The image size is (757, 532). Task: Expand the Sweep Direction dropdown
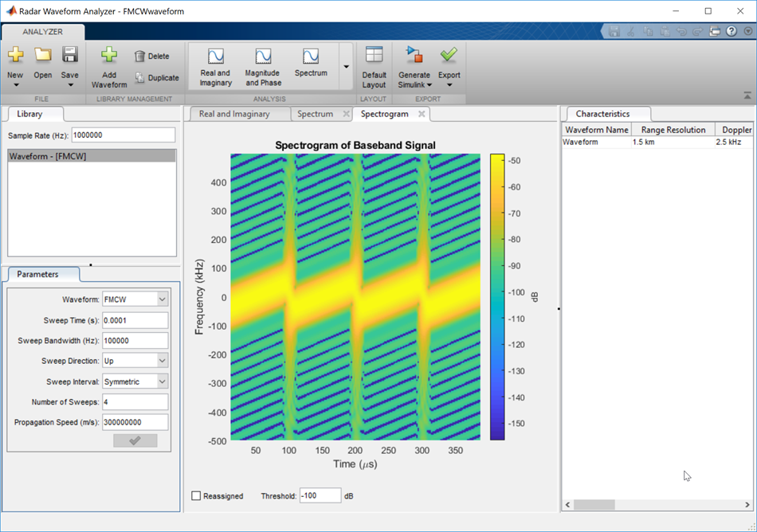(163, 361)
